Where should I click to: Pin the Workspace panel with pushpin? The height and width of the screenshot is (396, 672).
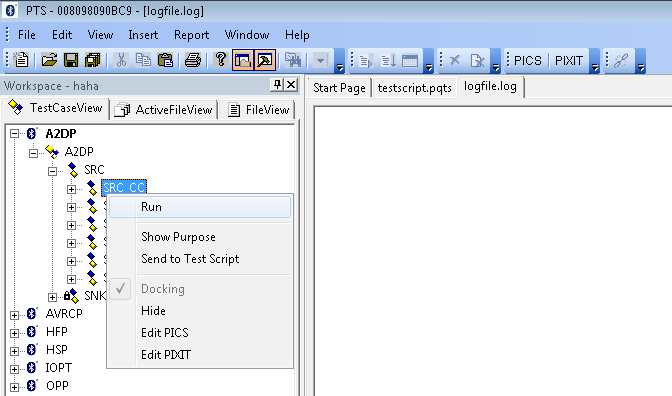pyautogui.click(x=277, y=85)
